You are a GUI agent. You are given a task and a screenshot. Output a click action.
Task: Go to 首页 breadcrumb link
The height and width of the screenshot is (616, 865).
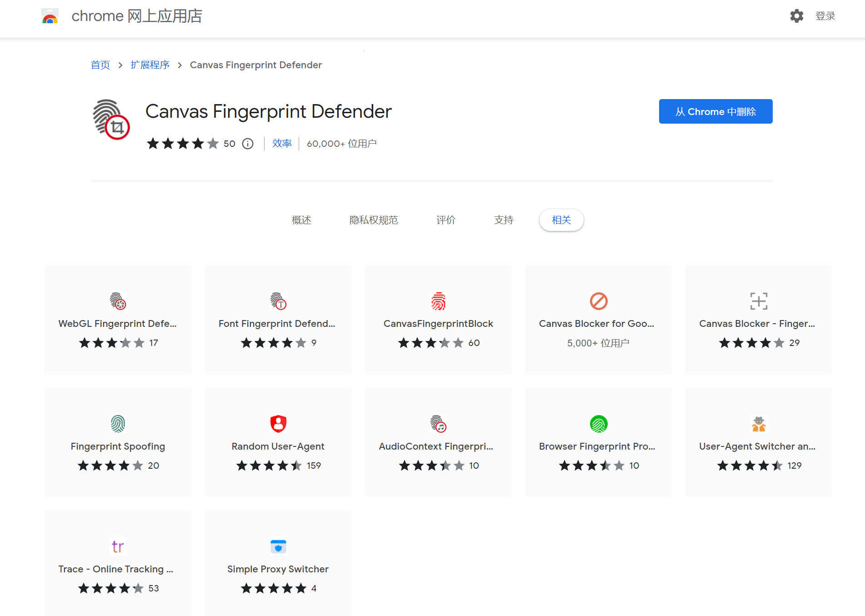100,65
